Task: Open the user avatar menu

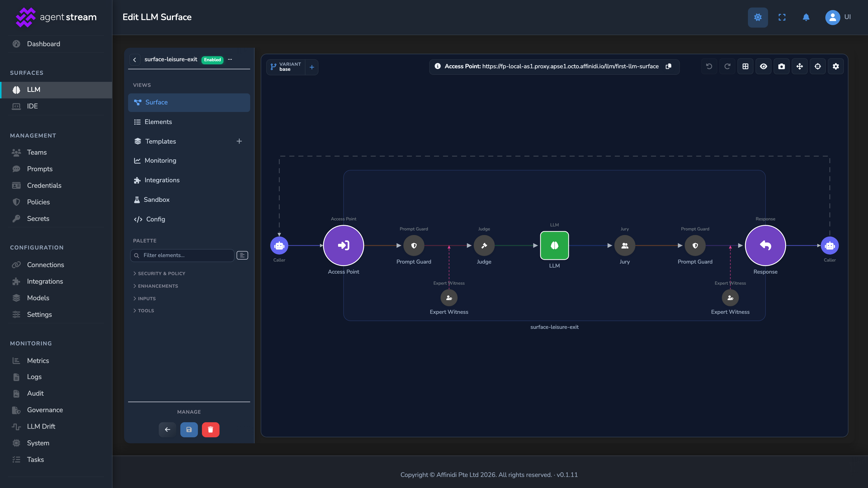Action: click(x=832, y=17)
